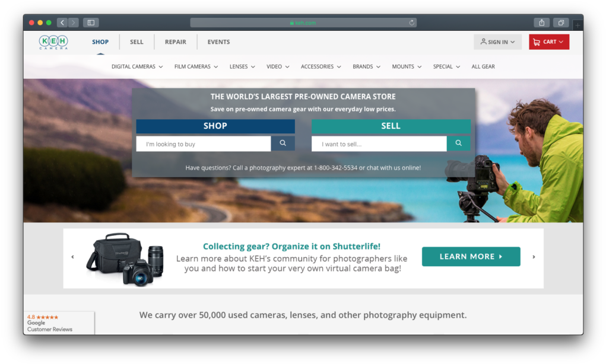The height and width of the screenshot is (364, 606).
Task: Click the teal SELL banner button
Action: point(391,126)
